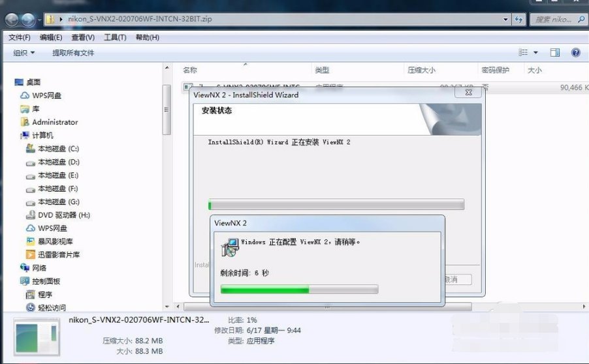Click the Explorer back navigation arrow
Viewport: 589px width, 364px height.
[x=12, y=20]
